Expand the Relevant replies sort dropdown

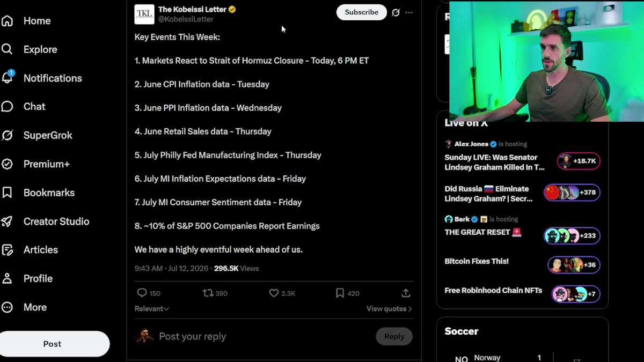152,309
